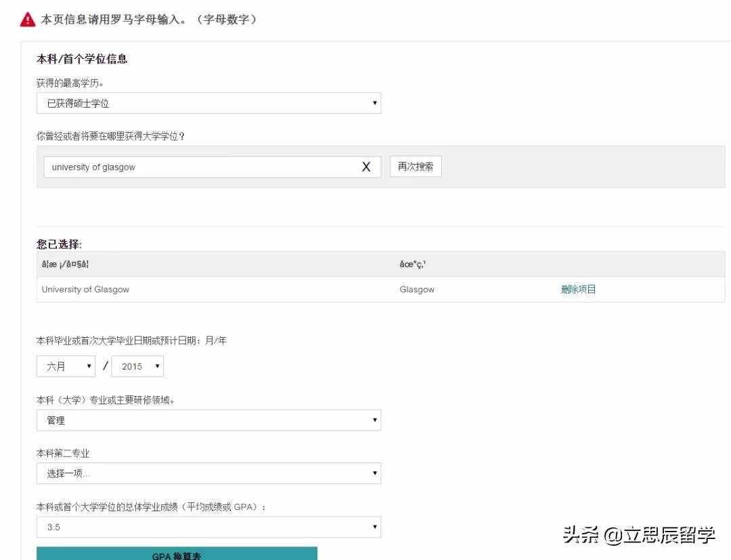Open the second major dropdown 选择一项

[x=209, y=473]
